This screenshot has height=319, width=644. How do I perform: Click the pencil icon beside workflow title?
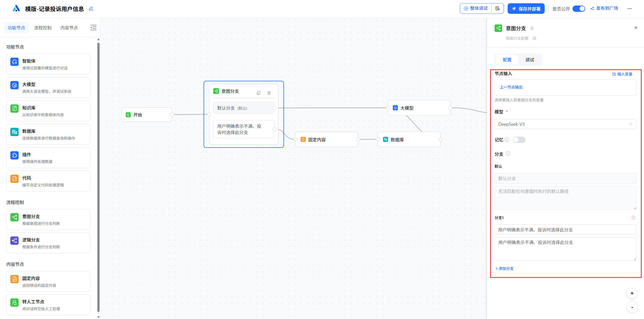click(91, 9)
